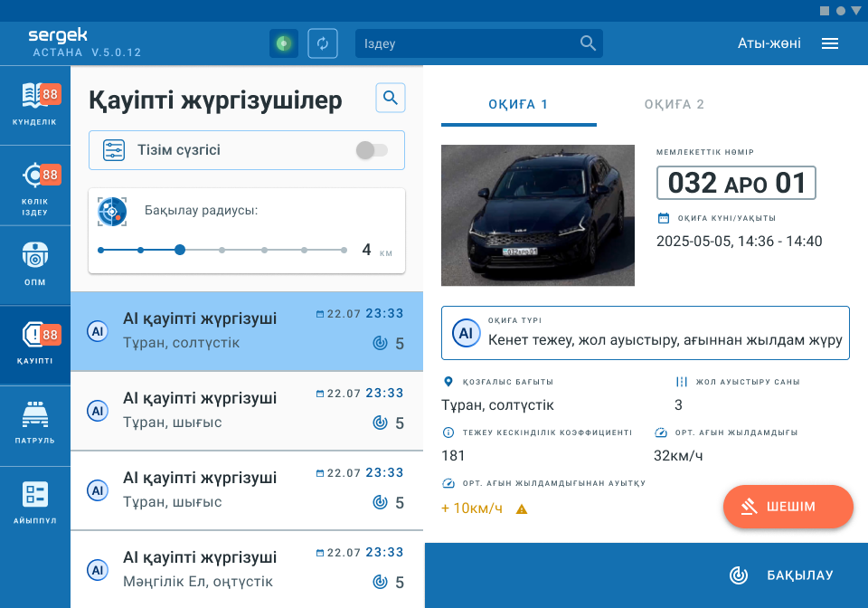This screenshot has width=868, height=608.
Task: Open the hamburger menu in header
Action: tap(830, 43)
